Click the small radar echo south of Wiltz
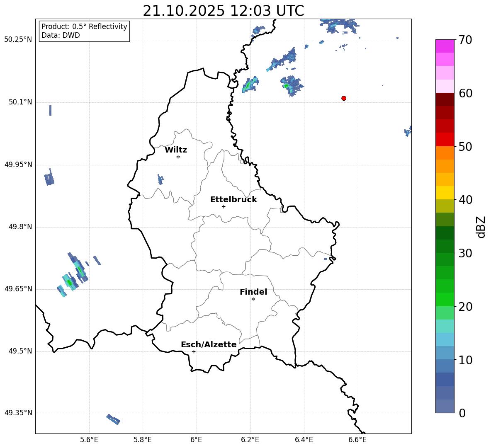The height and width of the screenshot is (448, 491). tap(160, 179)
